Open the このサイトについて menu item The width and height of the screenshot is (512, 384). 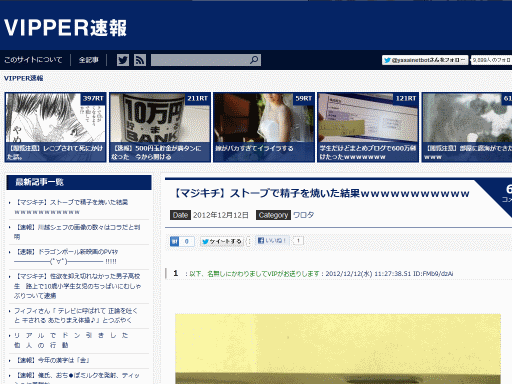pyautogui.click(x=33, y=60)
